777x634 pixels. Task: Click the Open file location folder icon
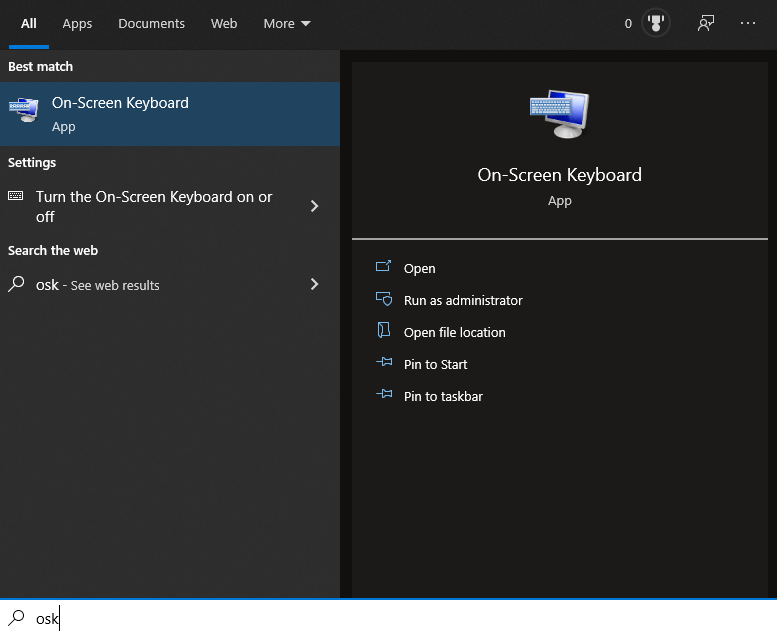coord(383,332)
